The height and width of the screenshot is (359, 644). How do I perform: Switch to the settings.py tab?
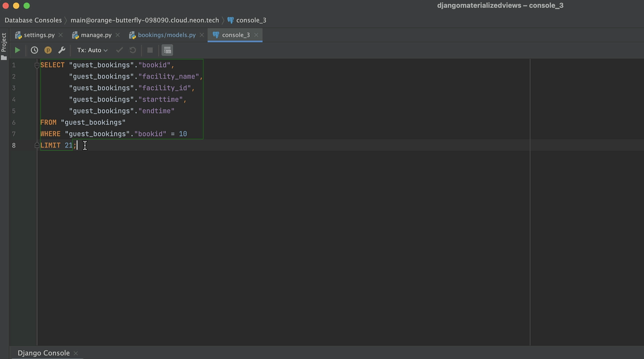pos(39,35)
